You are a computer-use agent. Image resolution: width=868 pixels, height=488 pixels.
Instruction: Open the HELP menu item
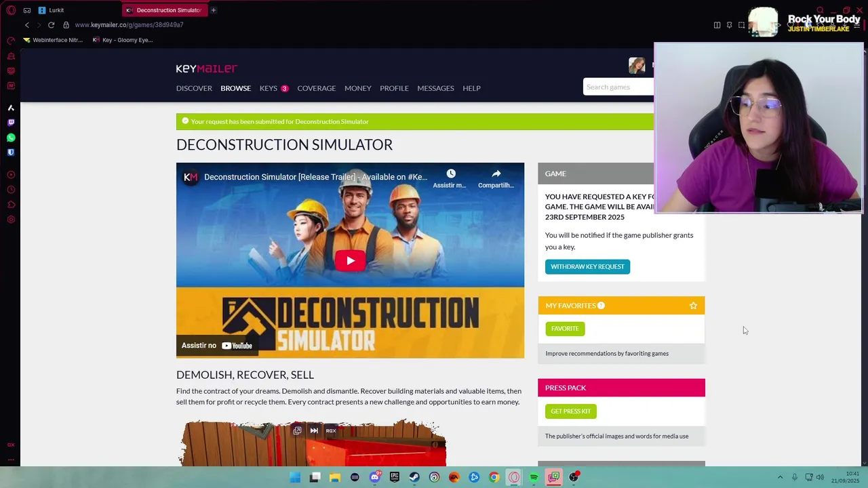[471, 88]
